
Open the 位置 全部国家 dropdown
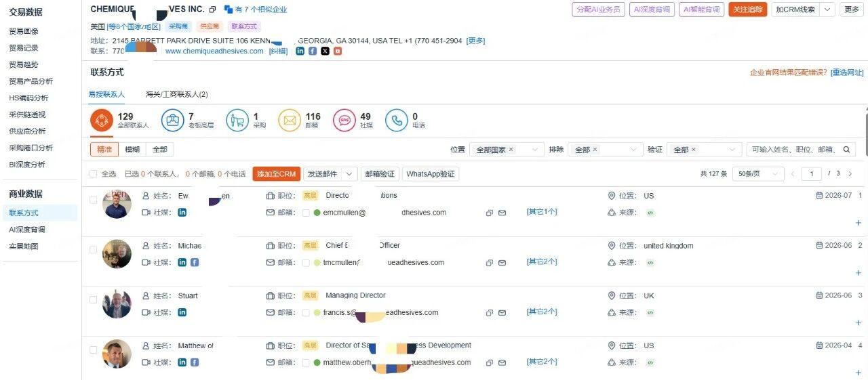pyautogui.click(x=507, y=150)
